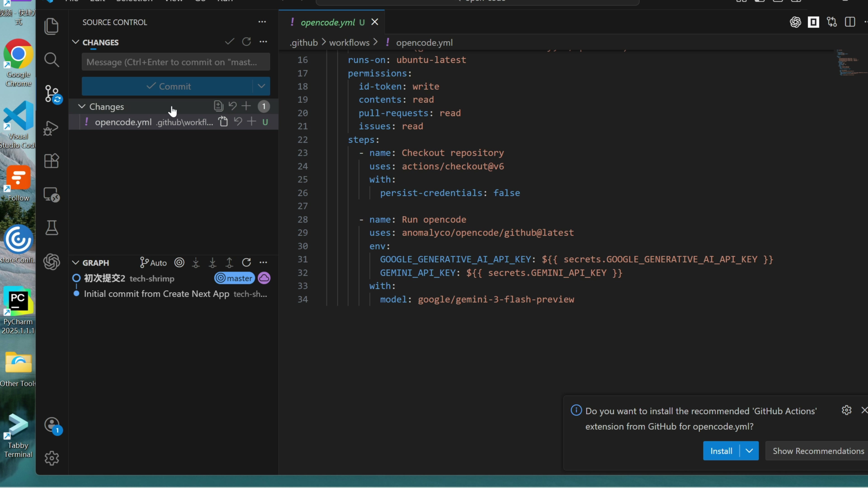This screenshot has width=868, height=488.
Task: Toggle the Auto branch filter in Graph
Action: 153,262
